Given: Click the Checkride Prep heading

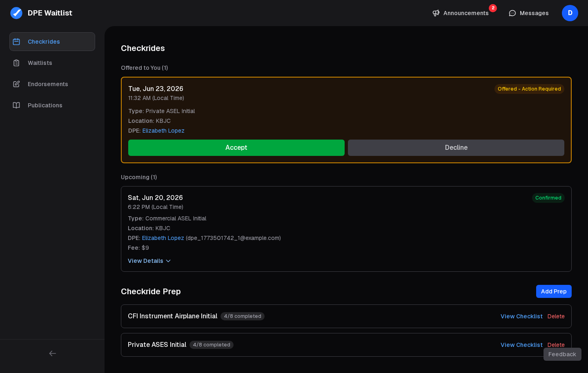Looking at the screenshot, I should click(x=151, y=291).
